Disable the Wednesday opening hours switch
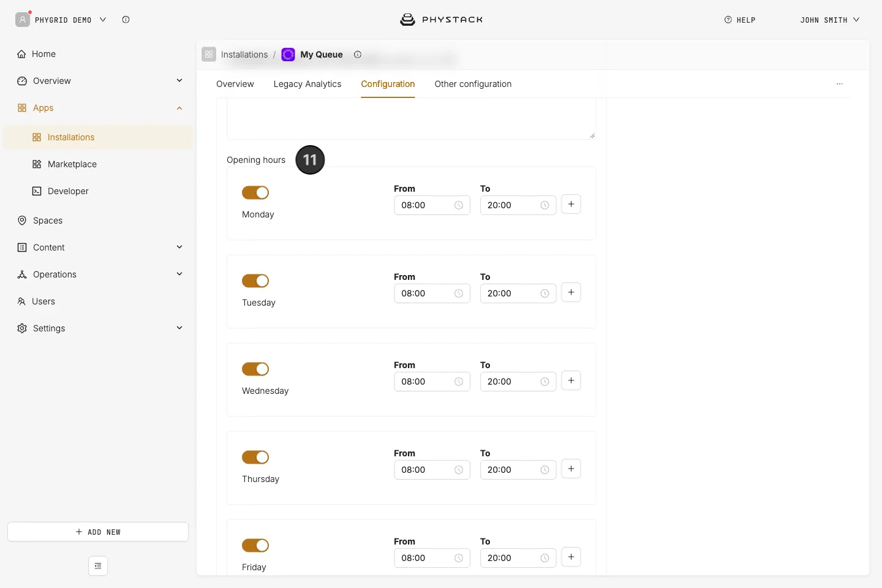Viewport: 882px width, 588px height. (x=255, y=369)
